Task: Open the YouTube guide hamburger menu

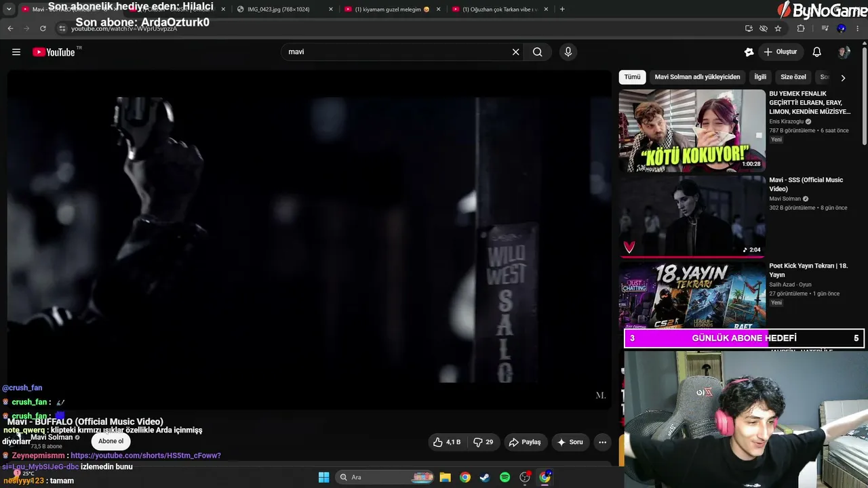Action: click(16, 52)
